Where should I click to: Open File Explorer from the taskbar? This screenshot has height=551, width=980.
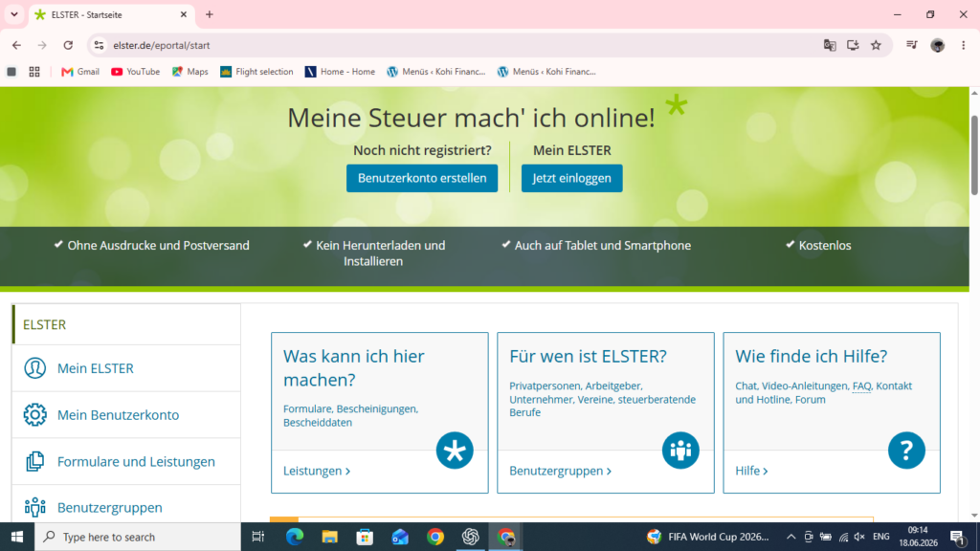point(329,537)
